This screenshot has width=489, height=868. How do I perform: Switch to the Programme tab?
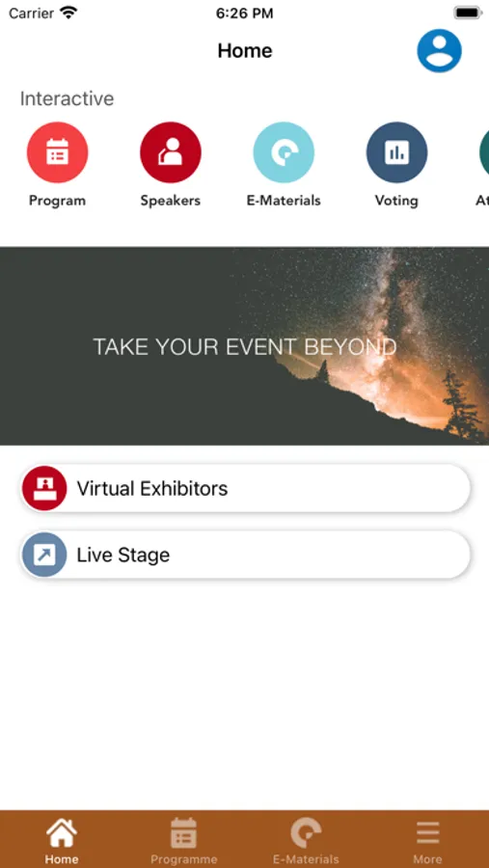tap(184, 840)
